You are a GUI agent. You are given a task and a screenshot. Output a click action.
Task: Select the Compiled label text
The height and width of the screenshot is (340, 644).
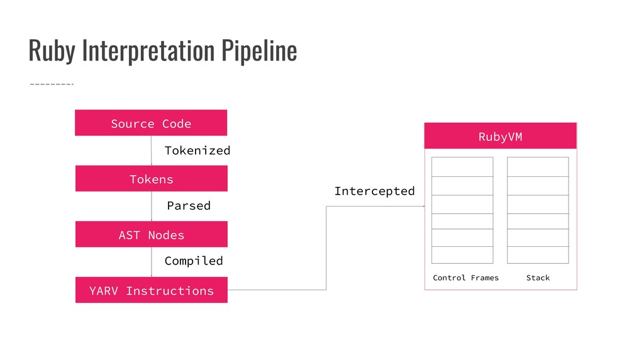coord(194,261)
